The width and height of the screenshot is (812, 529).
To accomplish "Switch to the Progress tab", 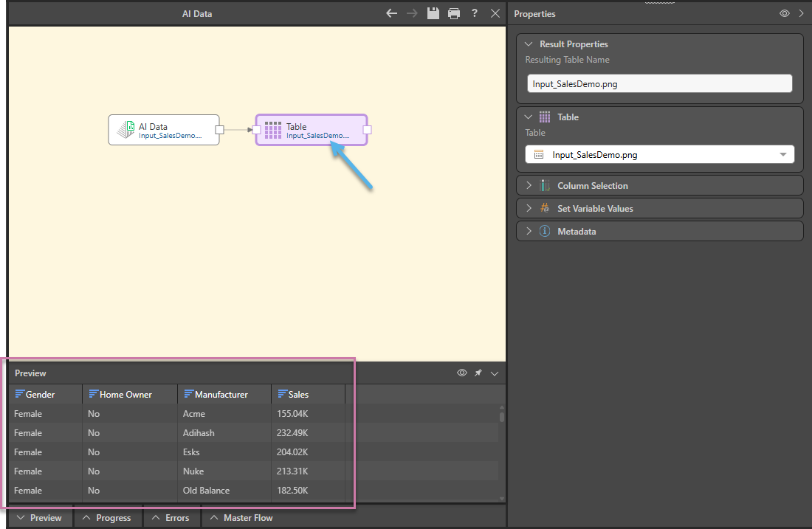I will pos(107,518).
